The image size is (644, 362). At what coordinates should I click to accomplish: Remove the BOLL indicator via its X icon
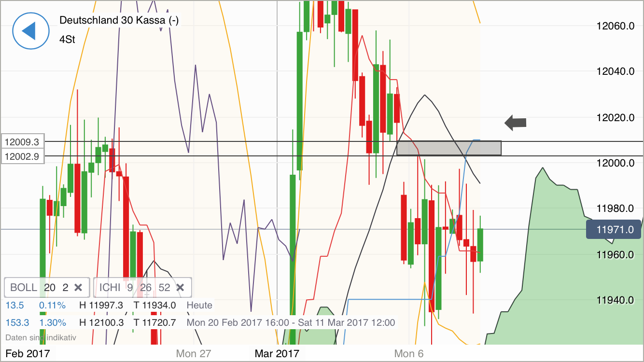[78, 287]
